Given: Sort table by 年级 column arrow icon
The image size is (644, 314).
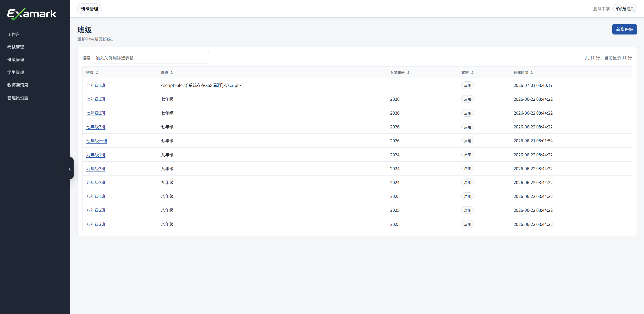Looking at the screenshot, I should point(172,73).
